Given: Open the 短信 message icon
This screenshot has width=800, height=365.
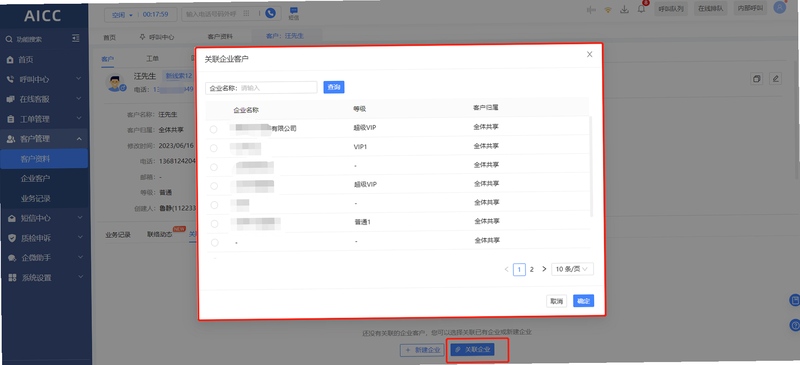Looking at the screenshot, I should point(294,13).
